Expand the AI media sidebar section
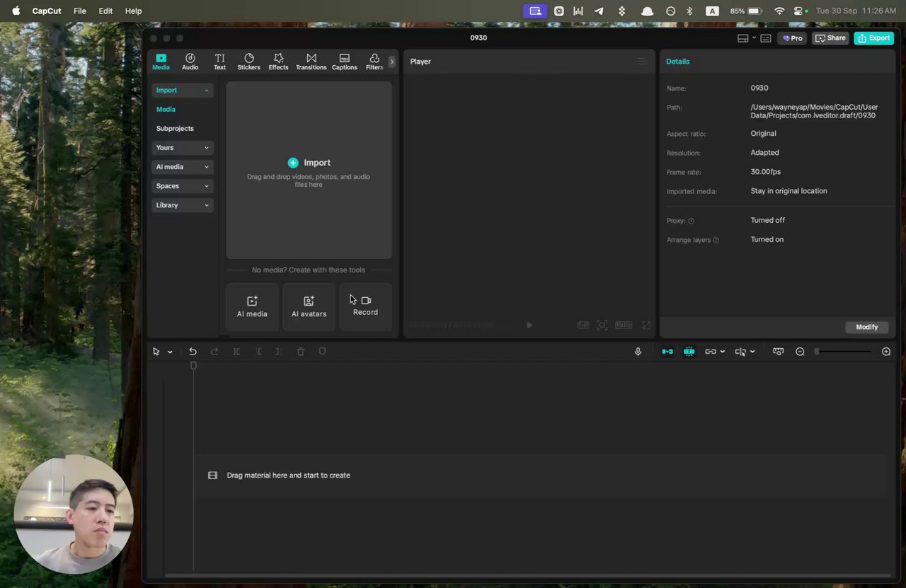The height and width of the screenshot is (588, 906). pos(183,167)
